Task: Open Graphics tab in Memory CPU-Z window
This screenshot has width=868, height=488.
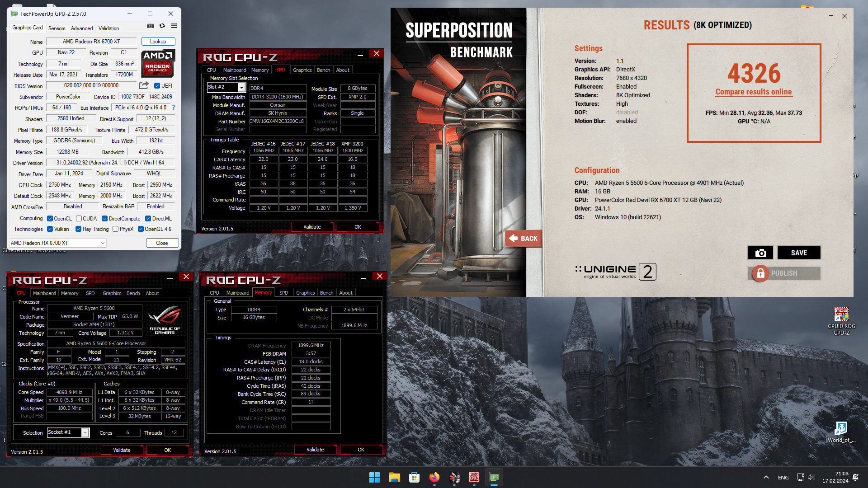Action: 305,293
